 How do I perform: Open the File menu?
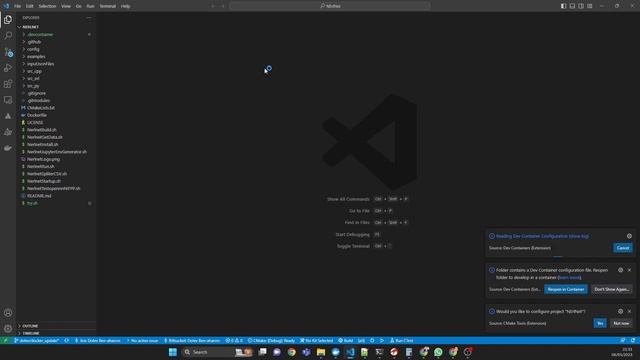click(17, 6)
